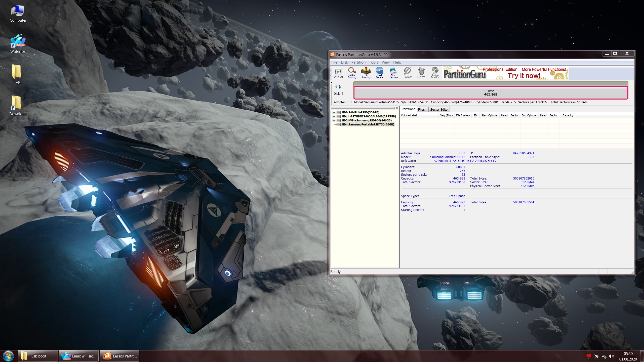
Task: Go to the previous disk with the left arrow
Action: 336,87
